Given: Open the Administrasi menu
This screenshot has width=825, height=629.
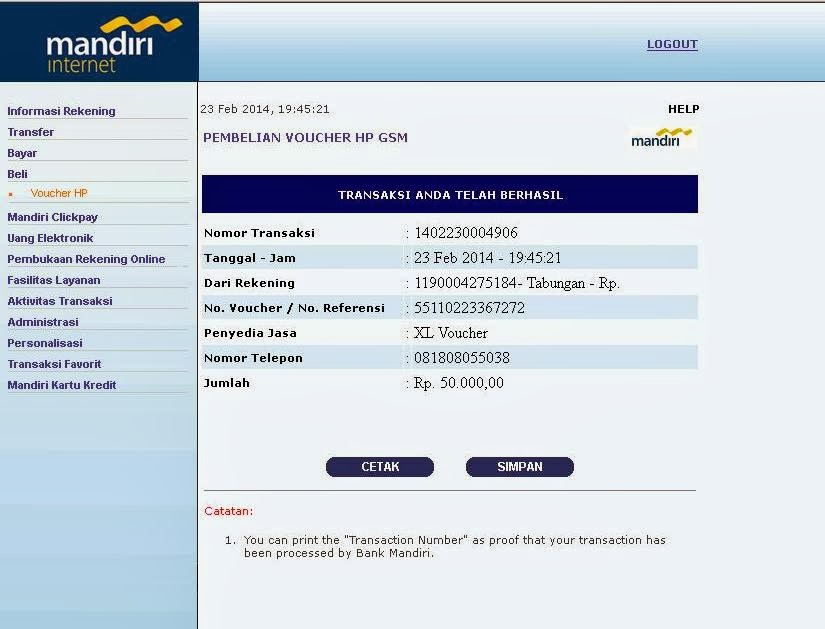Looking at the screenshot, I should click(x=43, y=322).
